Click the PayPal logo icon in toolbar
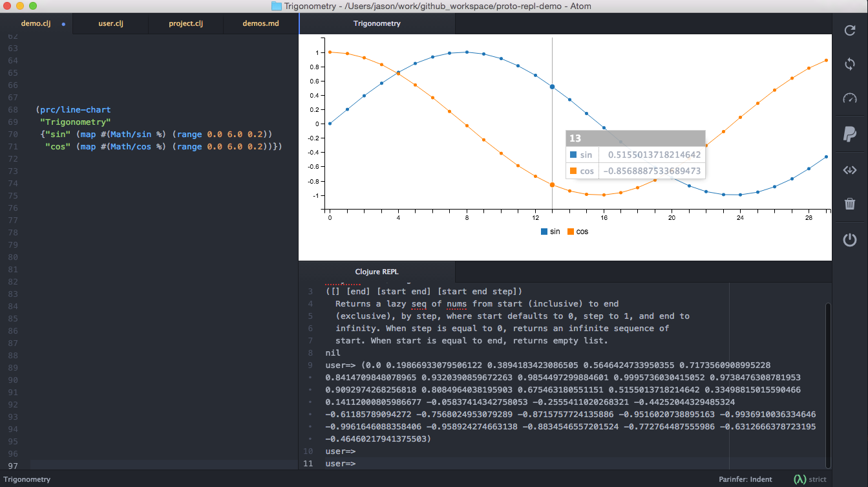This screenshot has width=868, height=487. [850, 135]
